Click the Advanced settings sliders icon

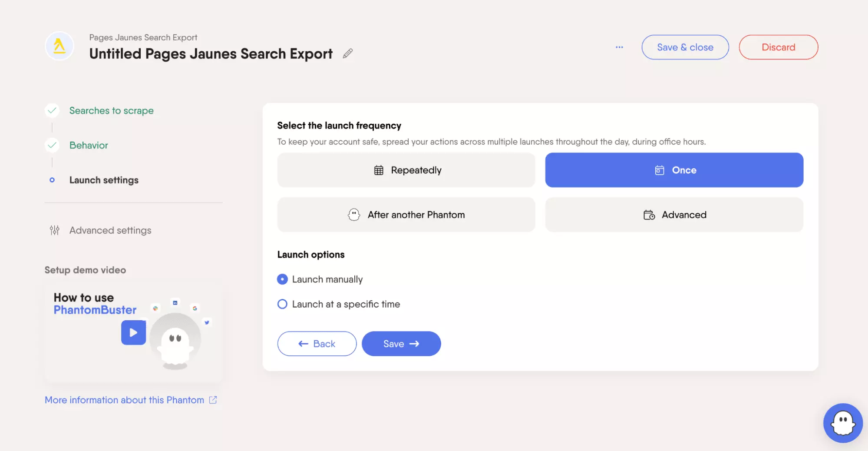[54, 230]
